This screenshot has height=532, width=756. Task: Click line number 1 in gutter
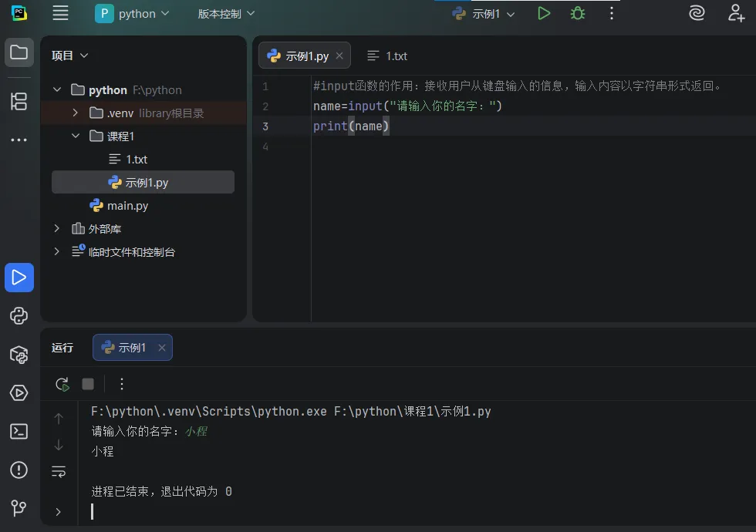[265, 86]
